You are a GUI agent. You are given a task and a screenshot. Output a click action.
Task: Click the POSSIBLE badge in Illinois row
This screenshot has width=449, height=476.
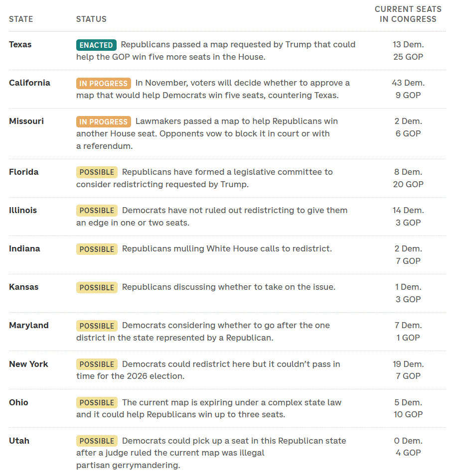tap(97, 211)
